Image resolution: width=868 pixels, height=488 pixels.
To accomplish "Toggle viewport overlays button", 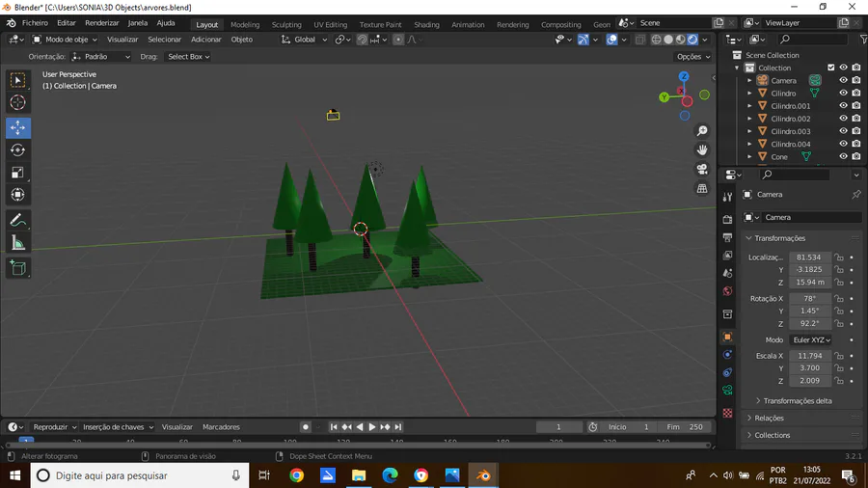I will 611,40.
